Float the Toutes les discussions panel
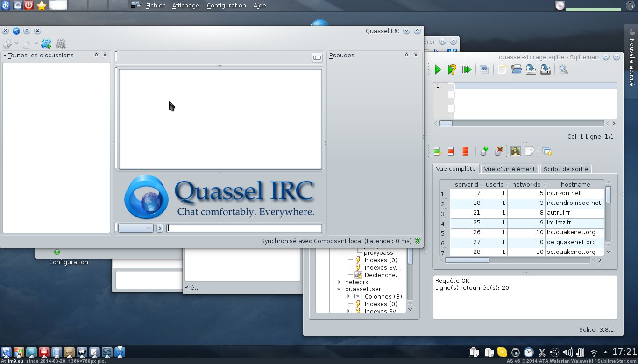The height and width of the screenshot is (364, 638). tap(96, 55)
